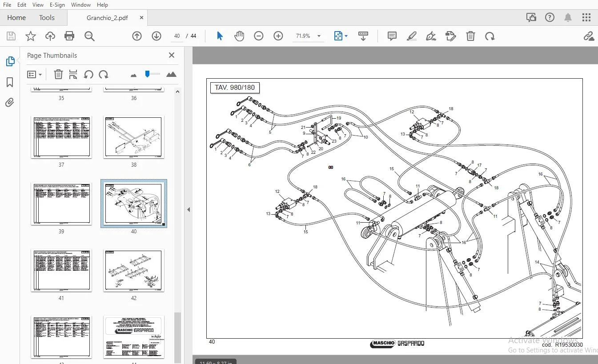The width and height of the screenshot is (598, 364).
Task: Open the Page Thumbnails sidebar panel
Action: [x=10, y=62]
